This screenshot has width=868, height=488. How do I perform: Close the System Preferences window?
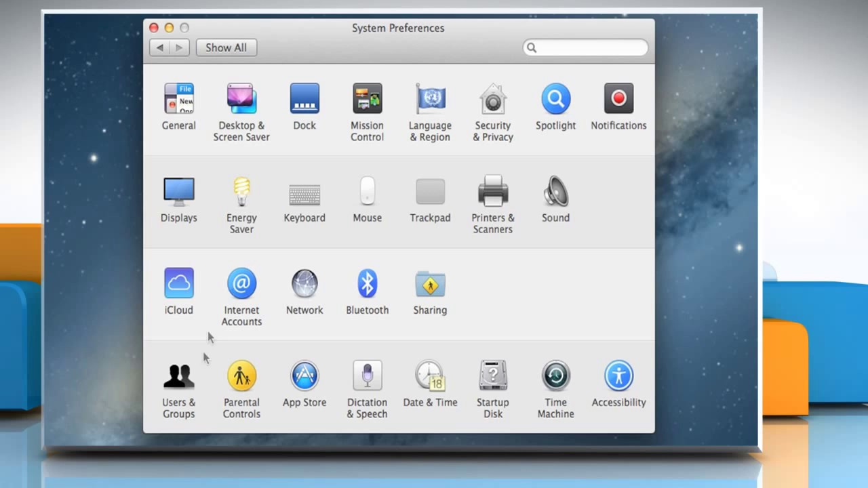click(x=154, y=28)
